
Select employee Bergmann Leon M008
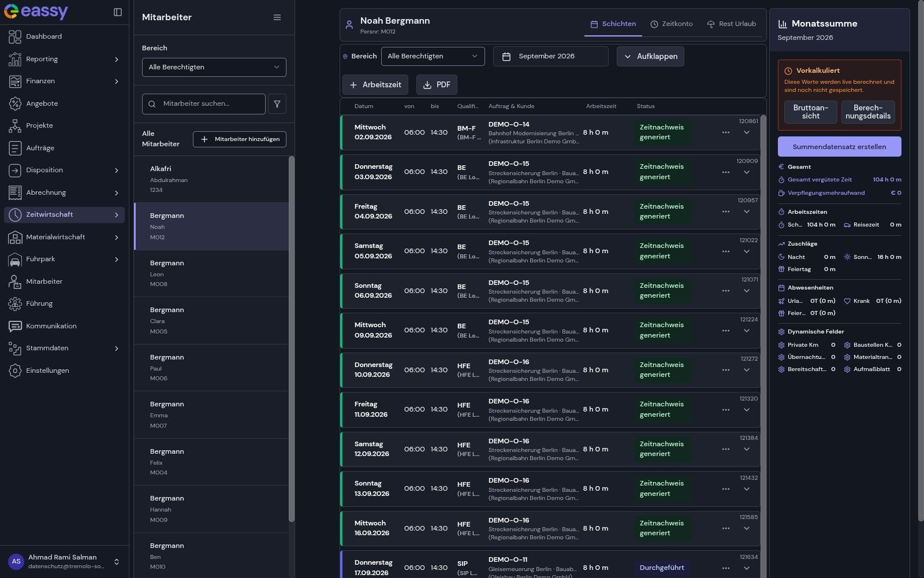[211, 273]
